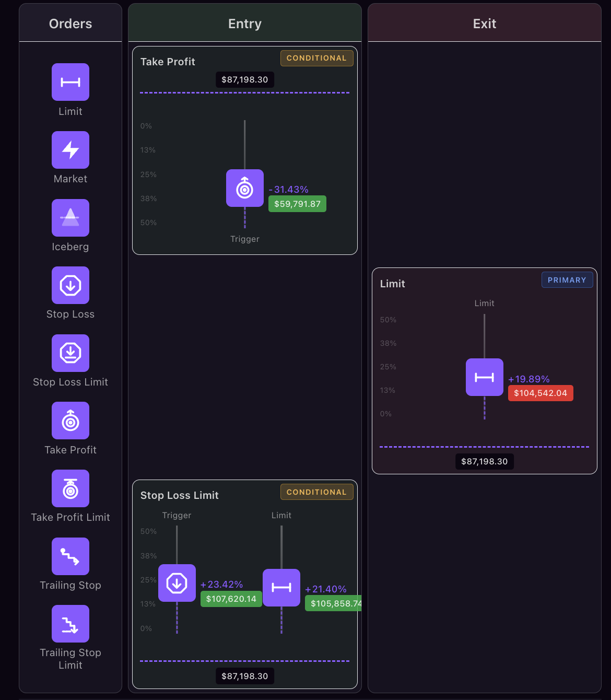Click the Take Profit icon in Orders
611x700 pixels.
click(x=70, y=421)
